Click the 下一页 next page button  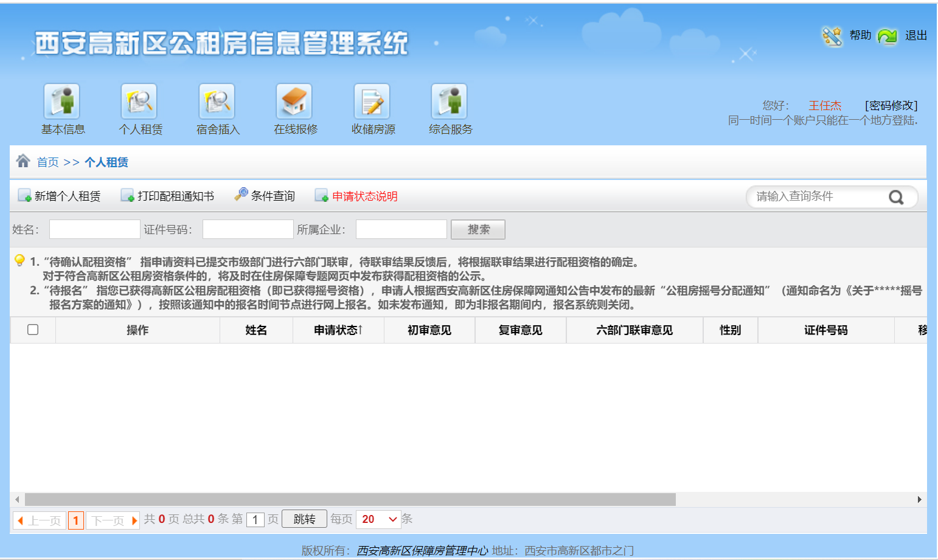click(113, 520)
